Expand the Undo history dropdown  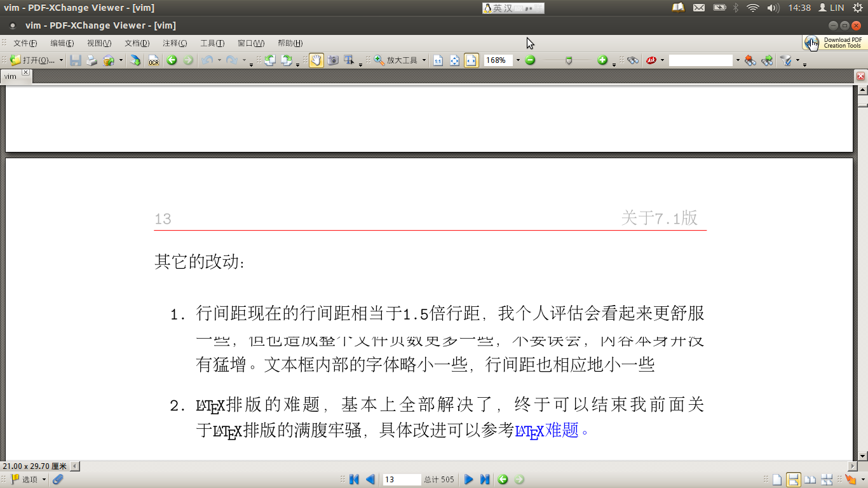(x=219, y=60)
